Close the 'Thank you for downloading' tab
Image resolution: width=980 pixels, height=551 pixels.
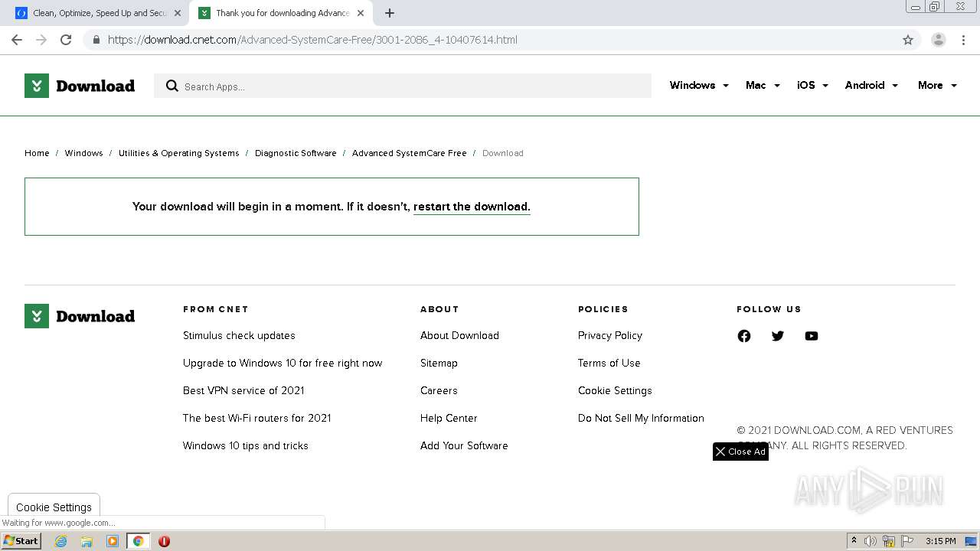click(x=361, y=13)
